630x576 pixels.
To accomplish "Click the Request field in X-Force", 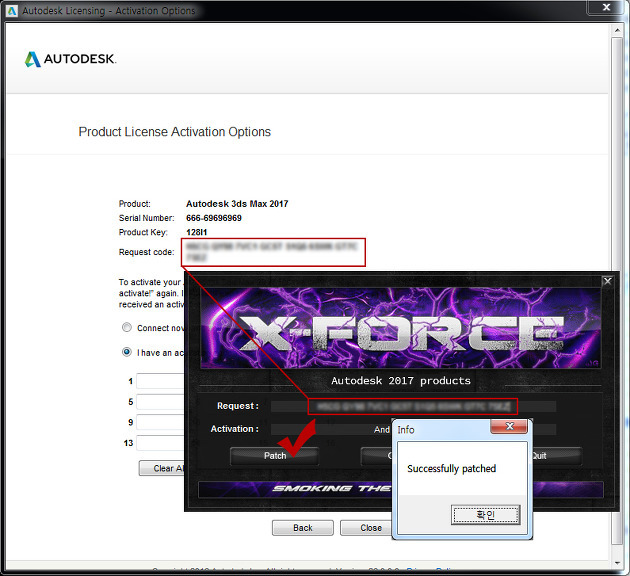I will click(413, 406).
